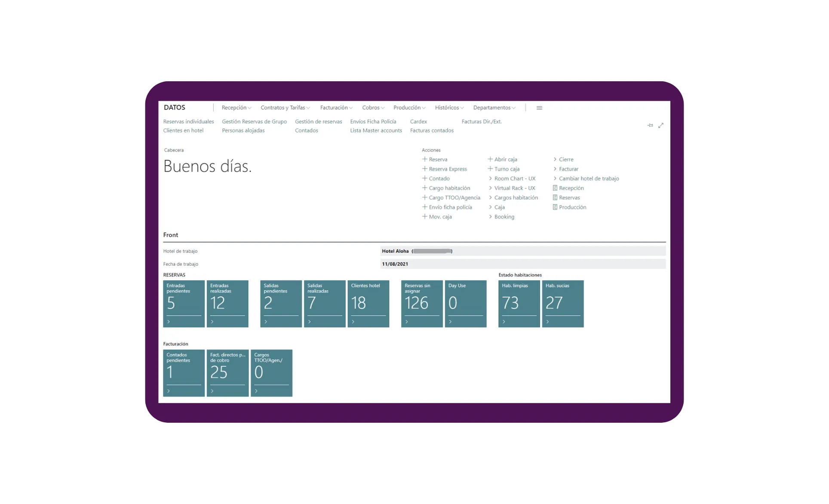The image size is (829, 504).
Task: Click document icon beside Reservas report
Action: click(555, 198)
